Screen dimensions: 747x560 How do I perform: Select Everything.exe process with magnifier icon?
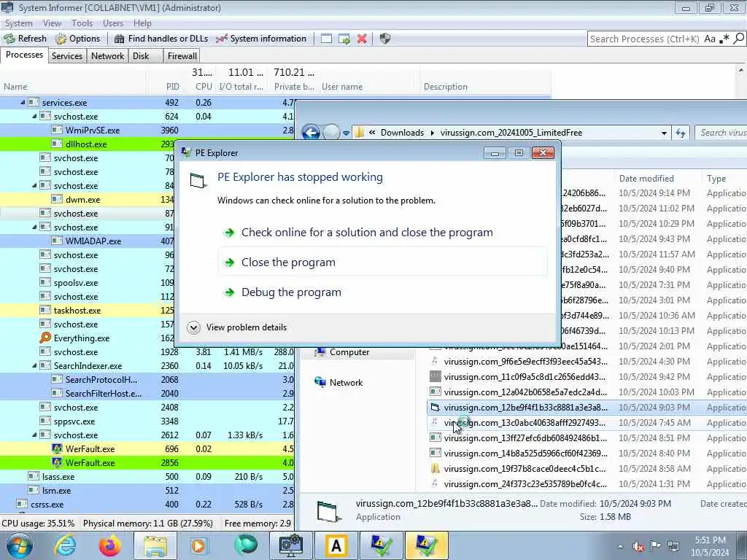88,338
